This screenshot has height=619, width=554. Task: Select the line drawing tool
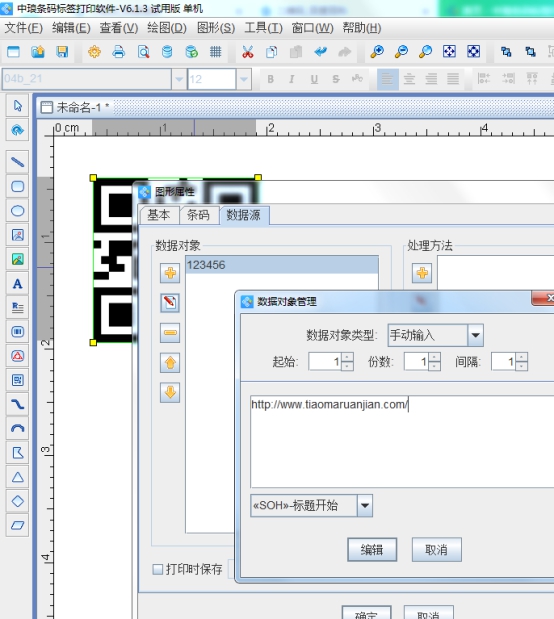[17, 162]
